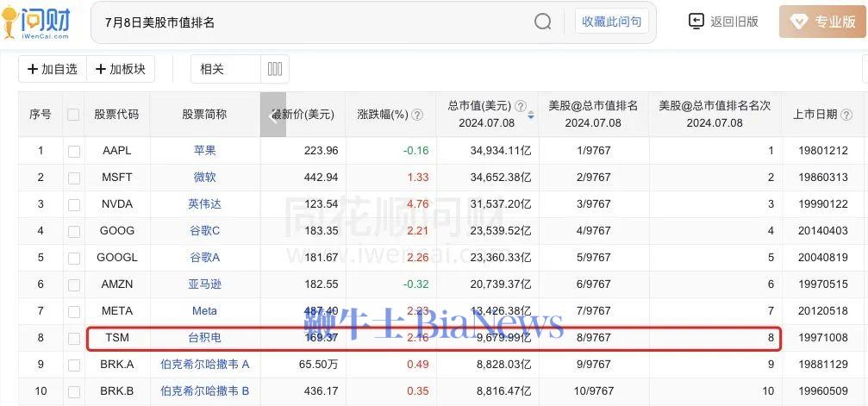Click listing date 20040819
This screenshot has height=406, width=868.
[822, 257]
